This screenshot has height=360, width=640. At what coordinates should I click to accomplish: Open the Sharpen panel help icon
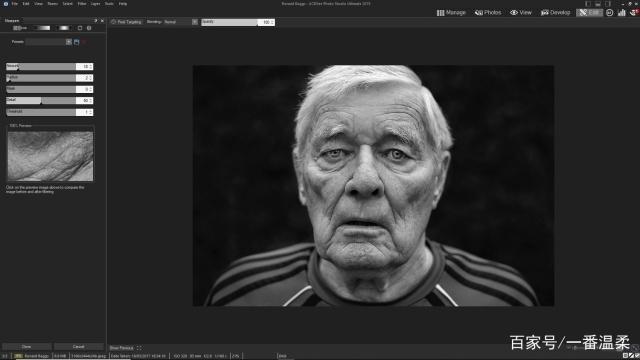coord(96,20)
